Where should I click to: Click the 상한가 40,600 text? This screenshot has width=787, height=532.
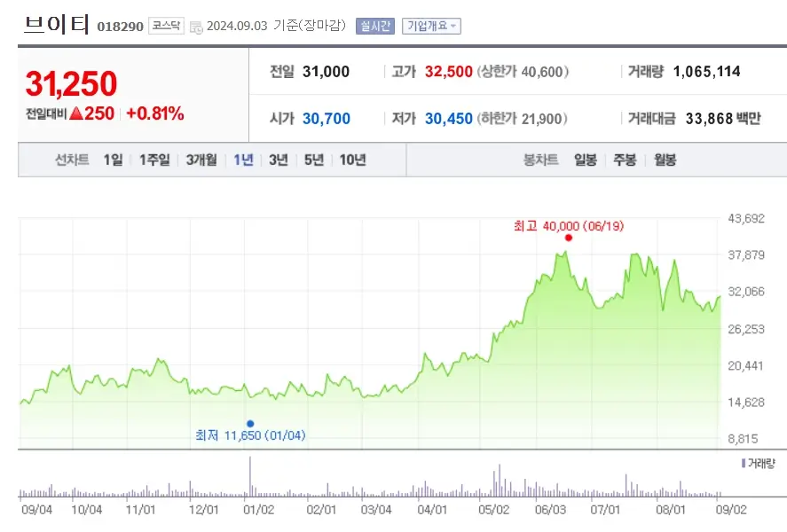click(x=523, y=72)
